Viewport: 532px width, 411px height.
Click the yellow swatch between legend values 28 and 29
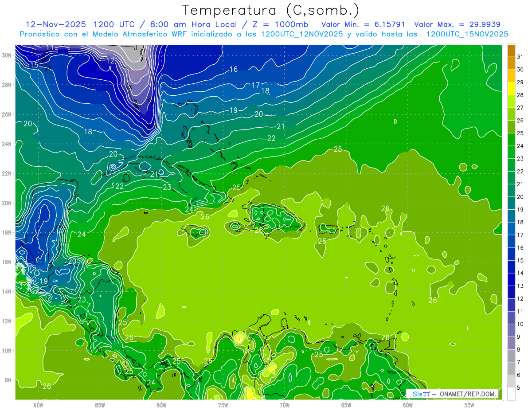pos(511,89)
